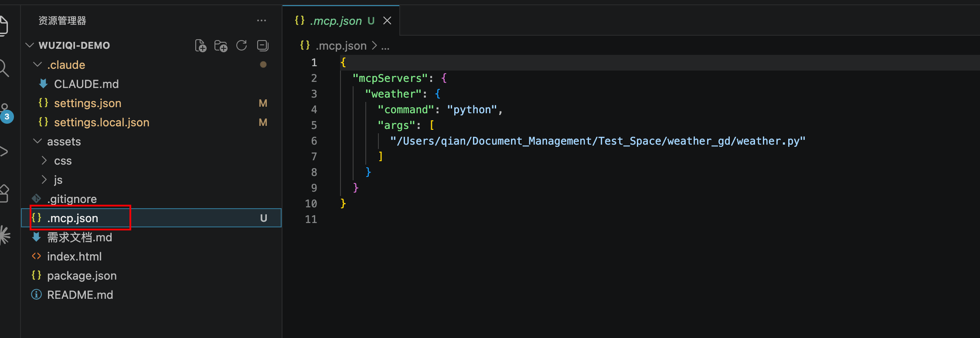980x338 pixels.
Task: Open the Search view in activity bar
Action: pyautogui.click(x=4, y=68)
